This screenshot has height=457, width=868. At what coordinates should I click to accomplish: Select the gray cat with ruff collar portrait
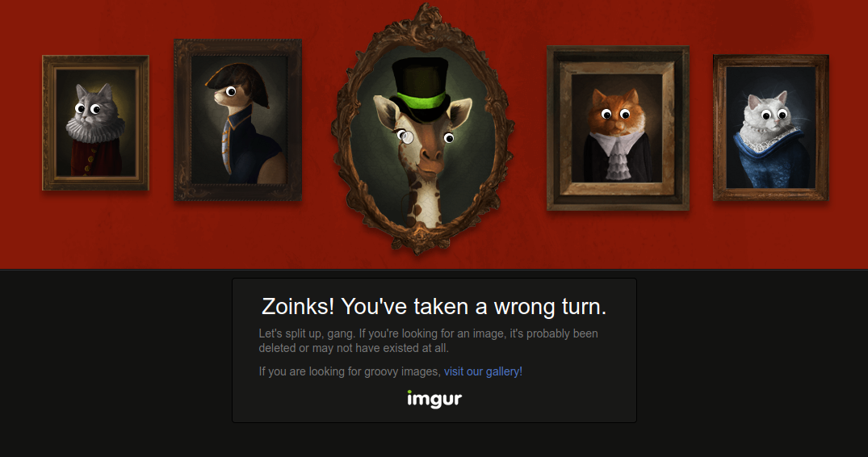click(96, 123)
